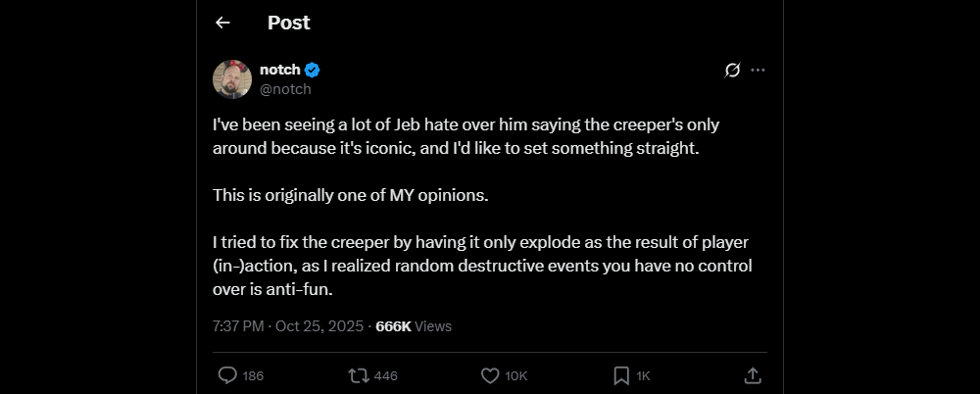View the 666K Views analytics
This screenshot has width=980, height=394.
[414, 326]
